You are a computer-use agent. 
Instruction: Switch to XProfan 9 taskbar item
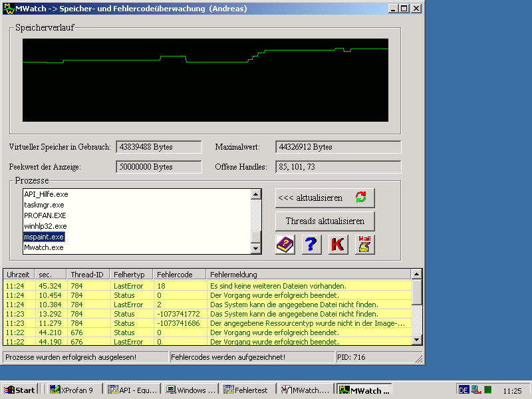tap(74, 390)
